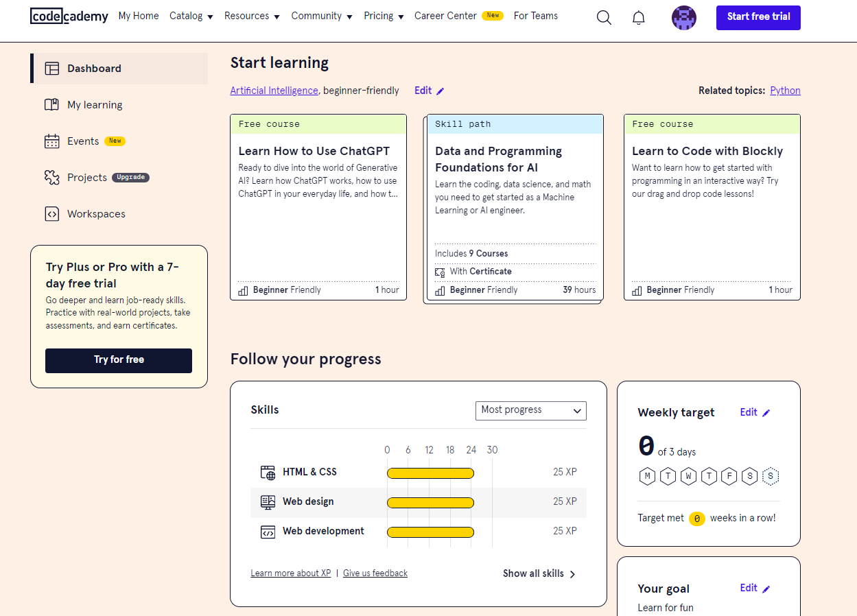Click the HTML & CSS progress bar
Image resolution: width=857 pixels, height=616 pixels.
[430, 473]
